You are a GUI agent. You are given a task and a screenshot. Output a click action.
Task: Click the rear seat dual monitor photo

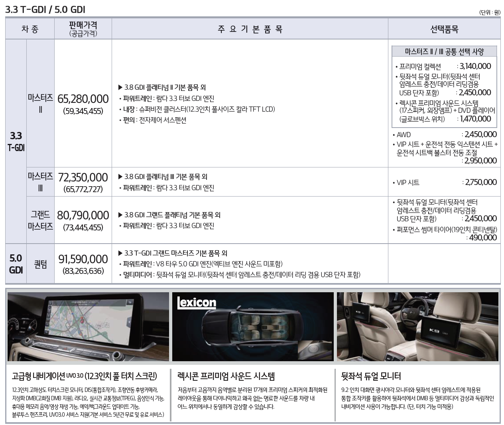click(417, 327)
